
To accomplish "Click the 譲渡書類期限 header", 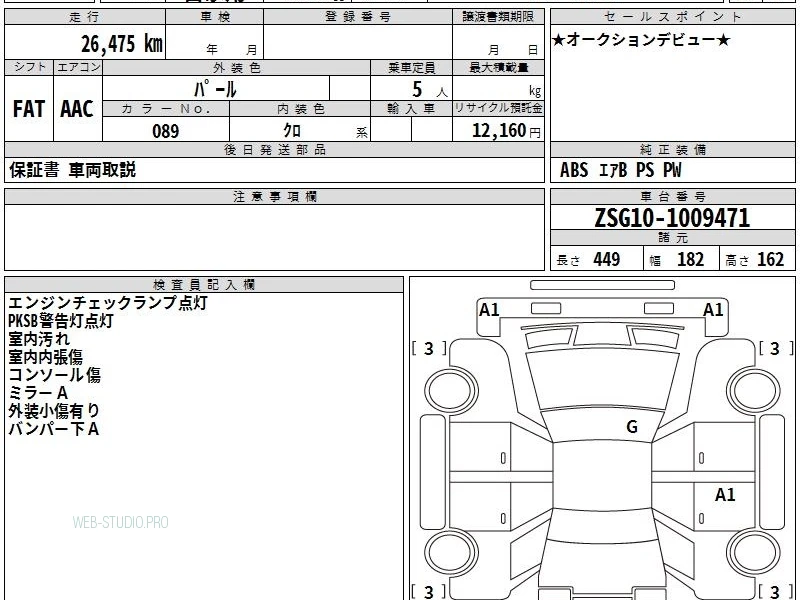I will coord(498,17).
